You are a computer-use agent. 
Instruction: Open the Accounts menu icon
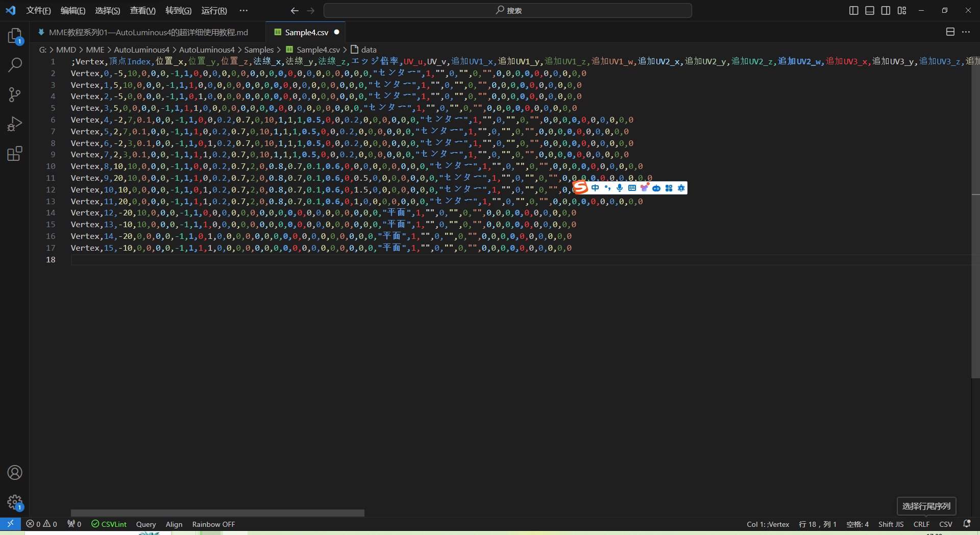(15, 473)
